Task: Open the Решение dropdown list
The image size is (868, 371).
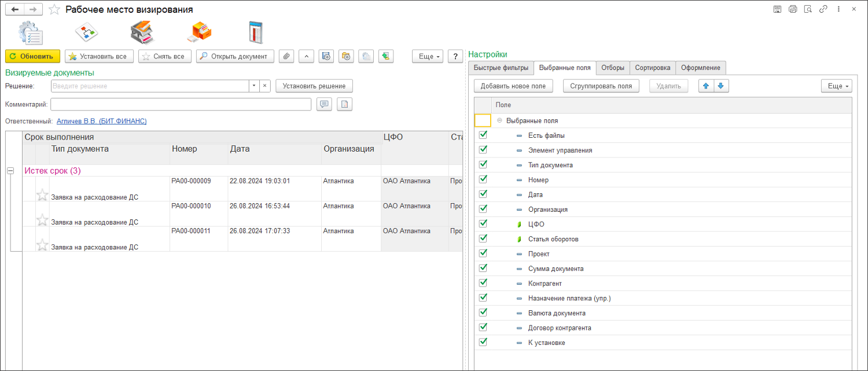Action: click(253, 86)
